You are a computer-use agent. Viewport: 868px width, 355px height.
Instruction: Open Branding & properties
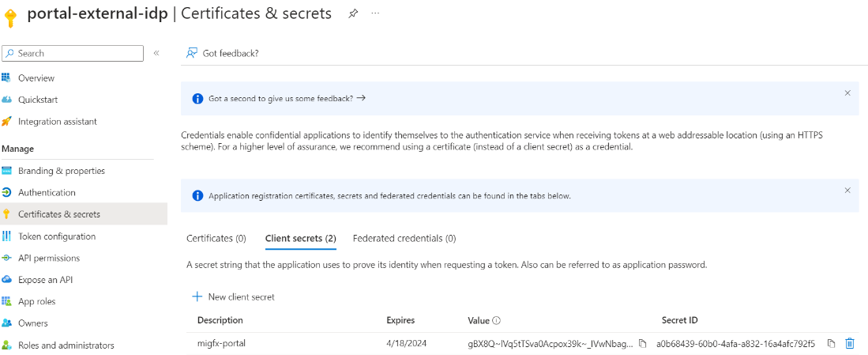point(62,171)
